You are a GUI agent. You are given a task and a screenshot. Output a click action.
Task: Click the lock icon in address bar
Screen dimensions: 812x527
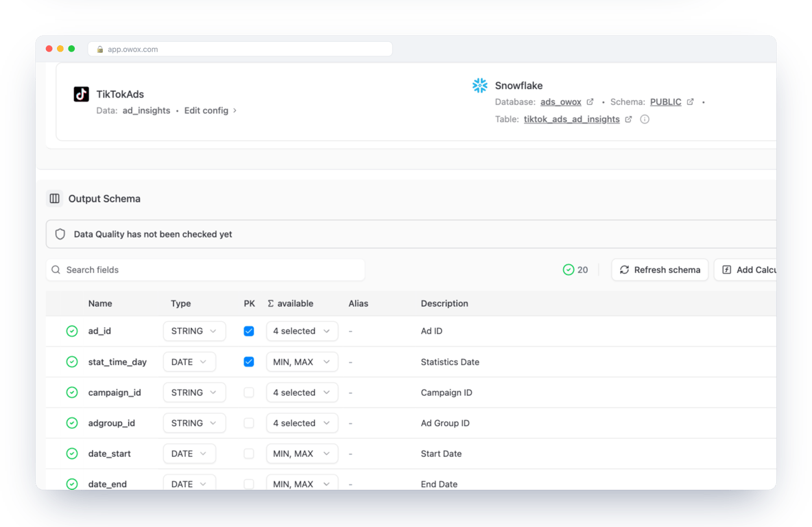pyautogui.click(x=100, y=49)
